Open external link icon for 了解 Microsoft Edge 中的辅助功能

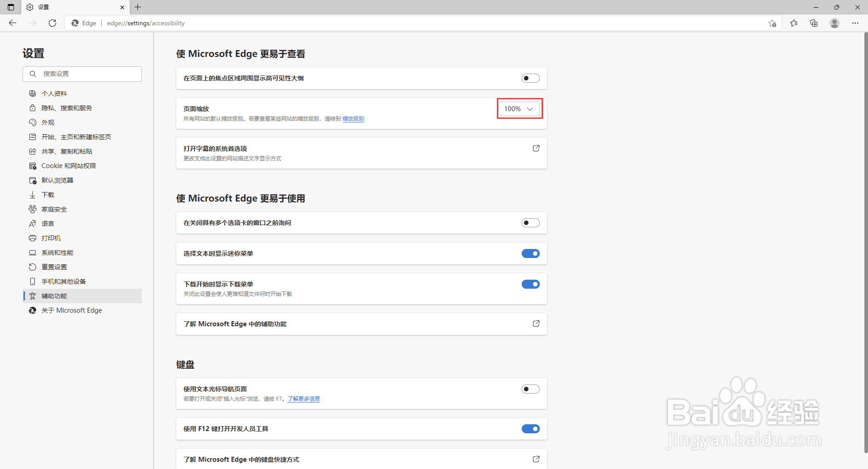point(536,324)
